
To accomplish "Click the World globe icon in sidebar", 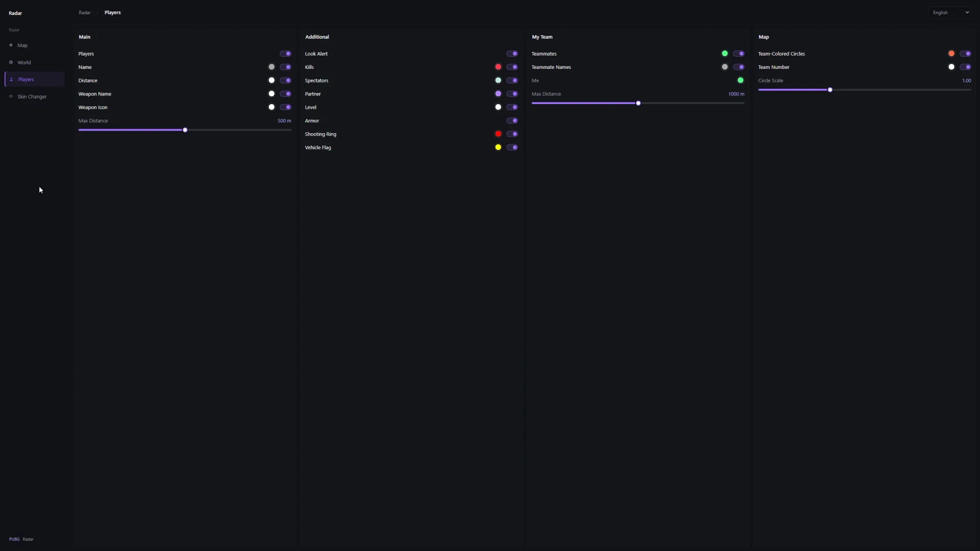I will point(11,62).
